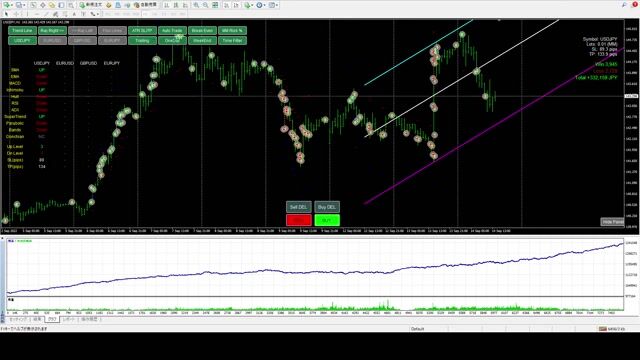Viewport: 640px width, 360px height.
Task: Expand the Profiles dropdown arrow
Action: [x=24, y=5]
